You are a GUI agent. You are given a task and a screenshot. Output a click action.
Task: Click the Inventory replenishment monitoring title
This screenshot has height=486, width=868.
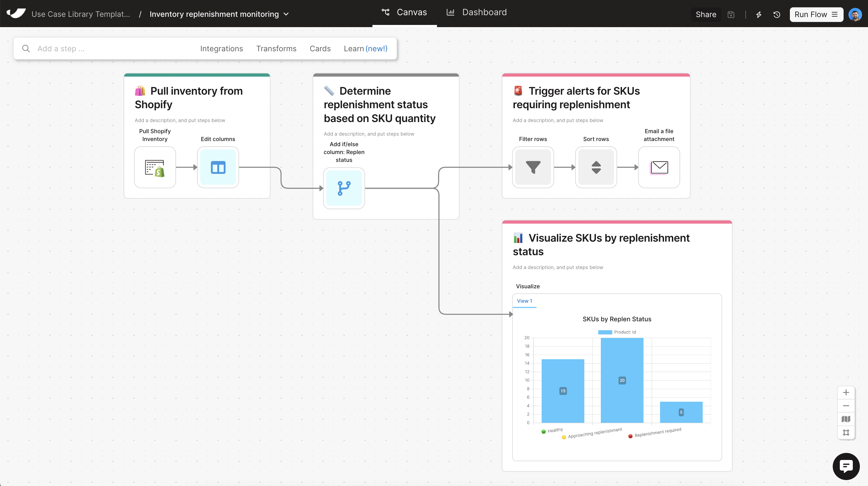(x=214, y=14)
